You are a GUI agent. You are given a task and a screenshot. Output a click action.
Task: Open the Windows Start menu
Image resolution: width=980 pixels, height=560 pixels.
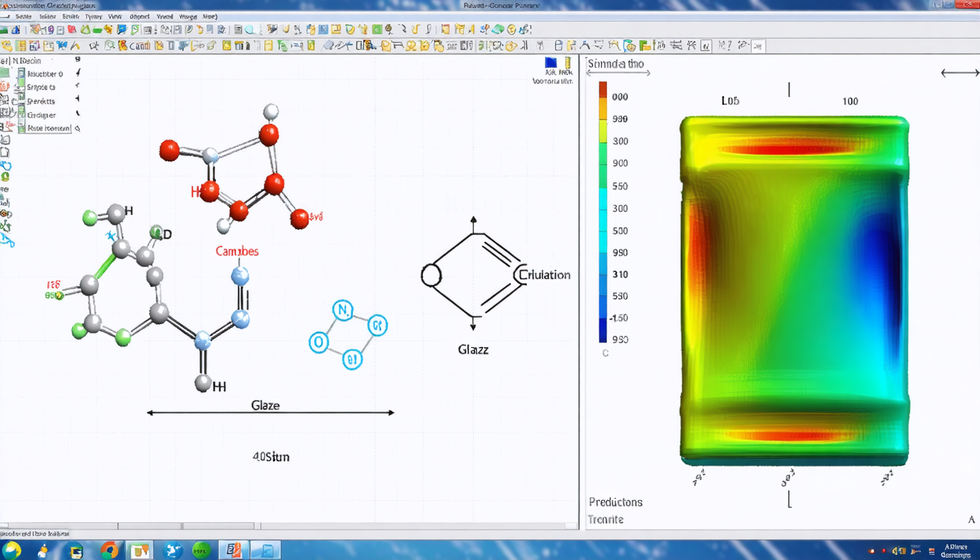[x=12, y=550]
